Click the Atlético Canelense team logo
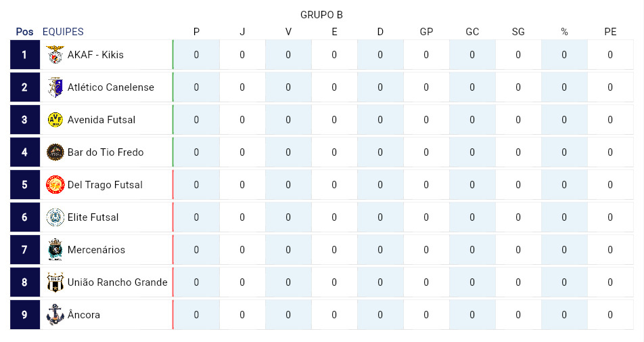The image size is (644, 342). pos(55,87)
